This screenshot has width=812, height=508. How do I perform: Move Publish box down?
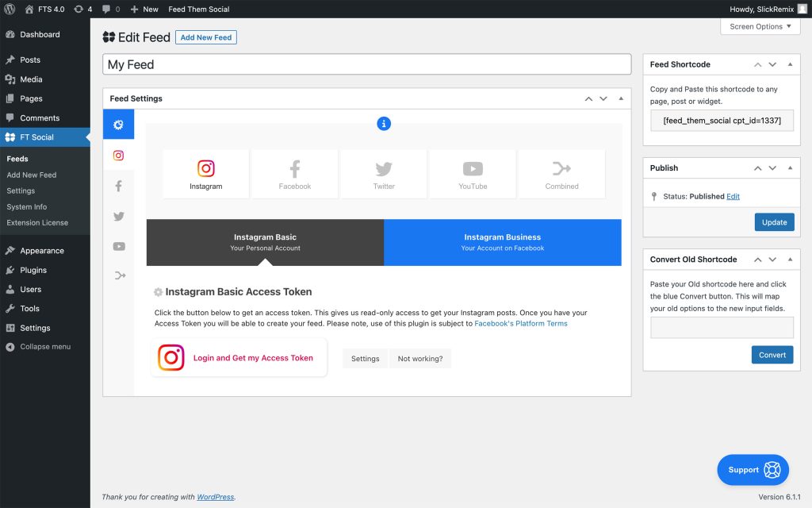pos(772,168)
